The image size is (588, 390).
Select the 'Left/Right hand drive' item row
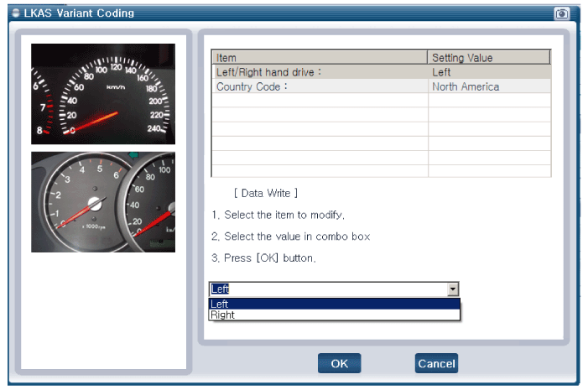pos(319,72)
